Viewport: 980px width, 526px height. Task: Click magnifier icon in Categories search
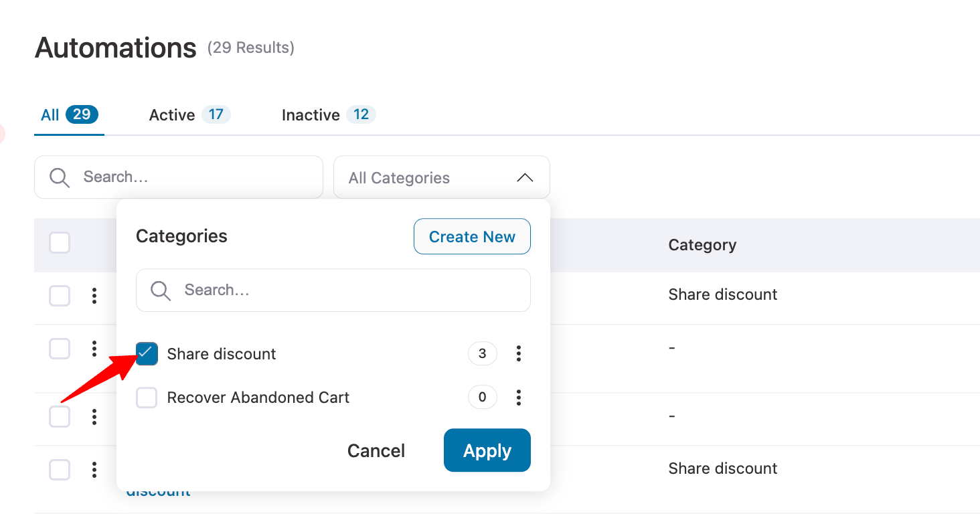tap(161, 290)
